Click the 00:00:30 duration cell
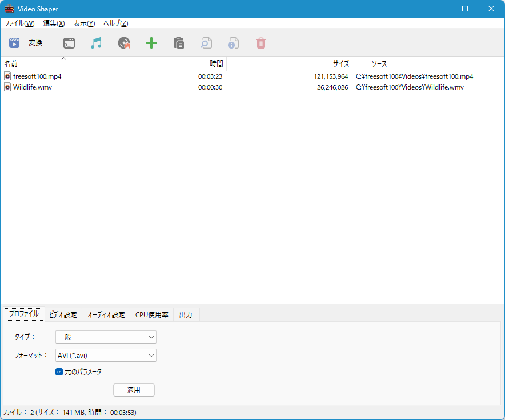Screen dimensions: 505x420 click(x=210, y=87)
